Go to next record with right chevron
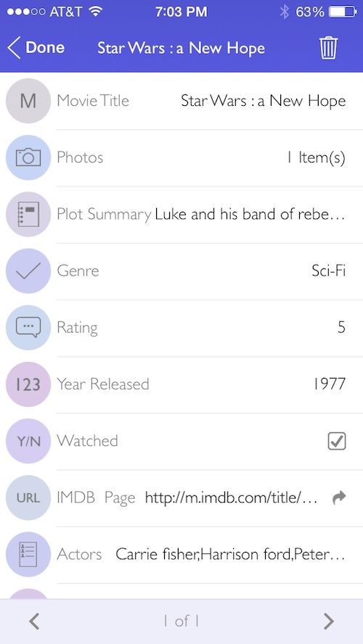Image resolution: width=363 pixels, height=644 pixels. tap(328, 621)
